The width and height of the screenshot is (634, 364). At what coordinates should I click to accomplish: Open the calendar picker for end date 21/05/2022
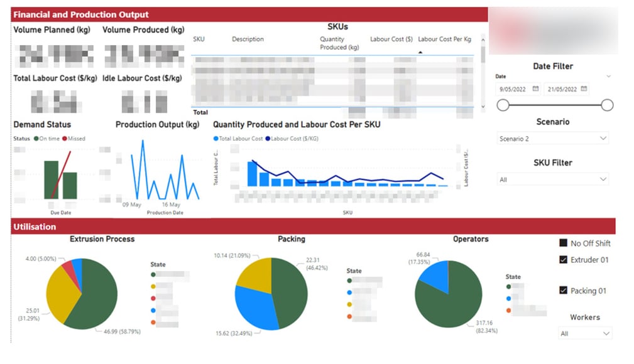583,88
